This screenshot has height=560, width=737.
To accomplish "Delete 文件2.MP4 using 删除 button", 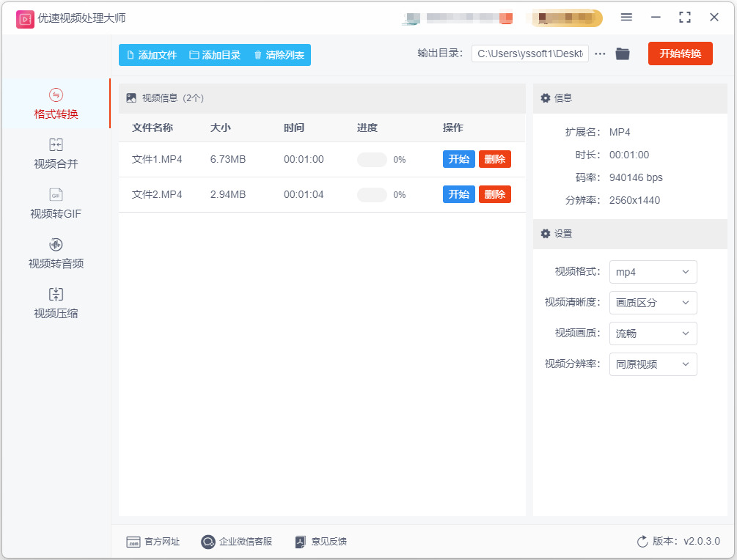I will [x=495, y=194].
